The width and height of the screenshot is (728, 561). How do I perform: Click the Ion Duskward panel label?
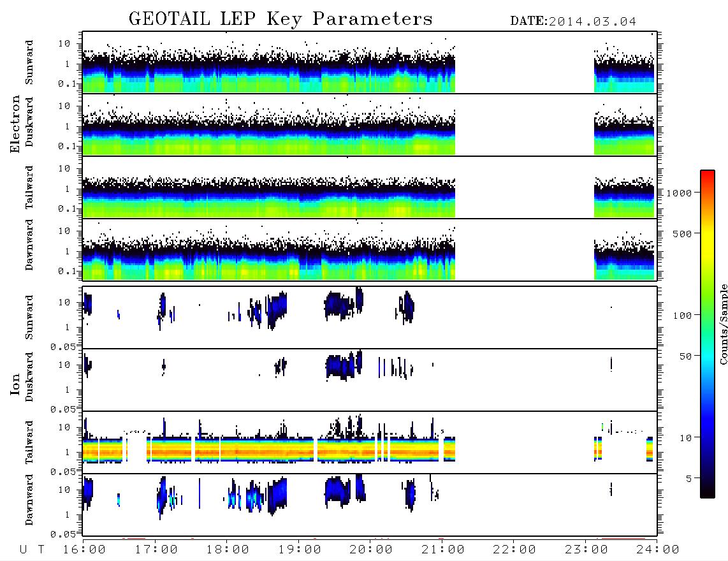pyautogui.click(x=29, y=377)
